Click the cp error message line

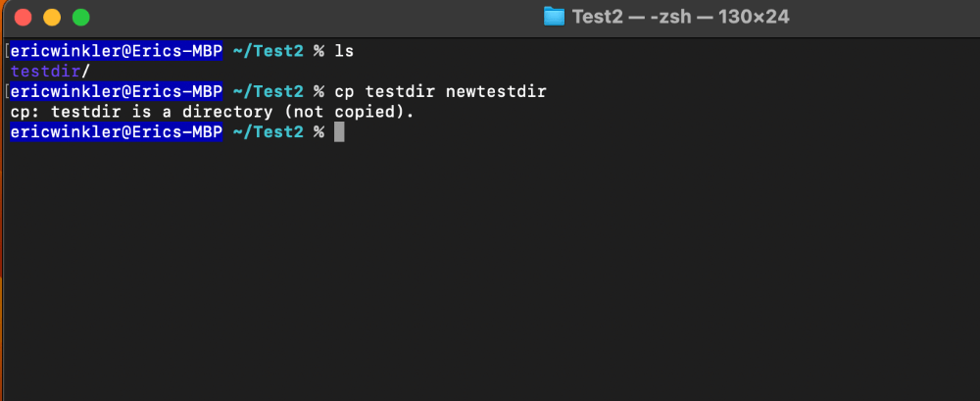coord(213,113)
